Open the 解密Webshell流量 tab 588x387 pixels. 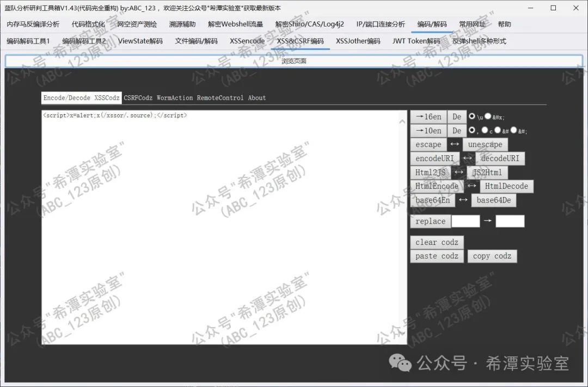click(236, 24)
